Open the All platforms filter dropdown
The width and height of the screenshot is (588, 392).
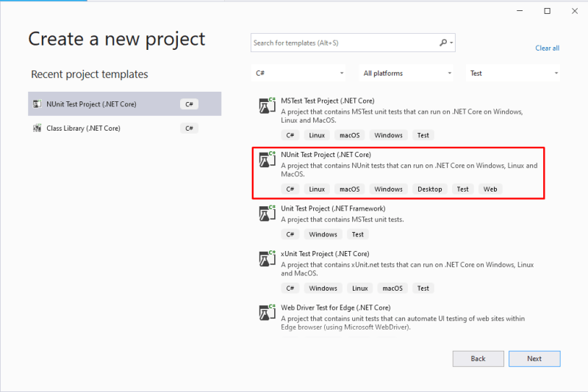pos(406,73)
